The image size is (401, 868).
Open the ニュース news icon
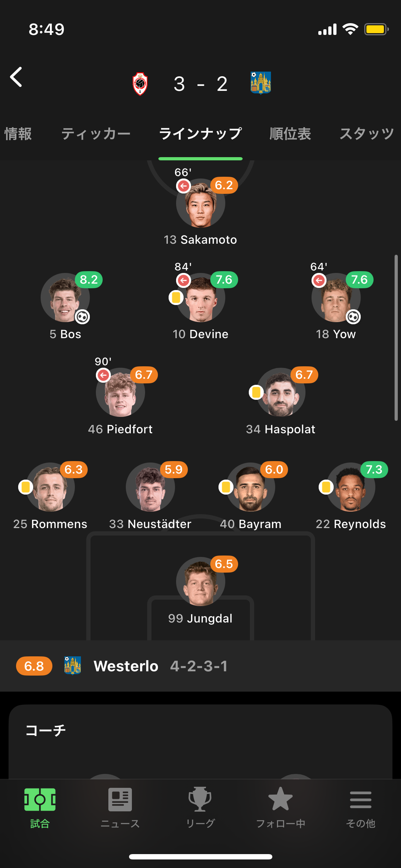pos(120,800)
